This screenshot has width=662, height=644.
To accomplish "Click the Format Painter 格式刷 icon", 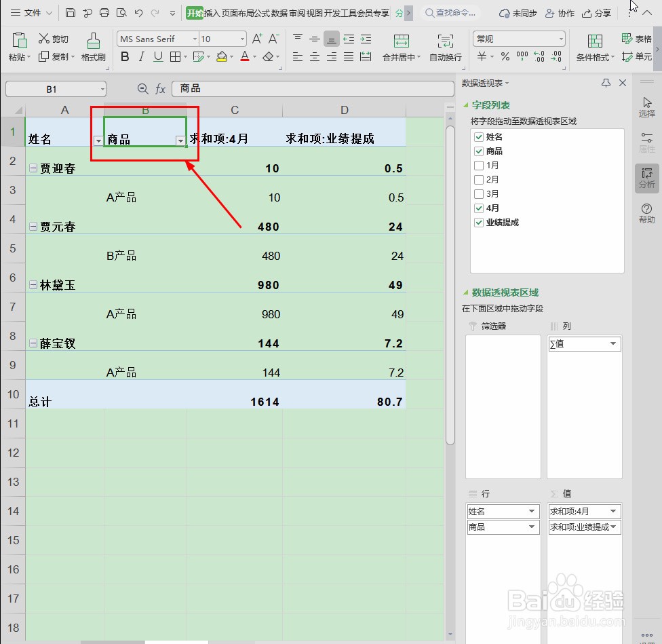I will coord(93,48).
